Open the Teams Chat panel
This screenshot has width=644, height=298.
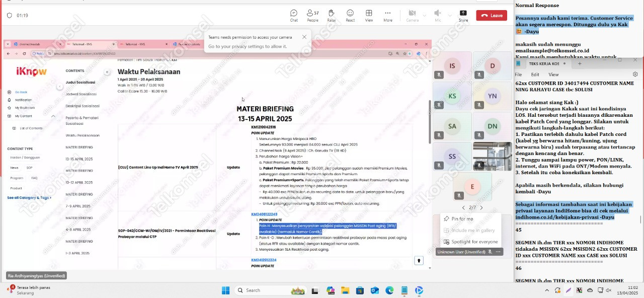(294, 15)
